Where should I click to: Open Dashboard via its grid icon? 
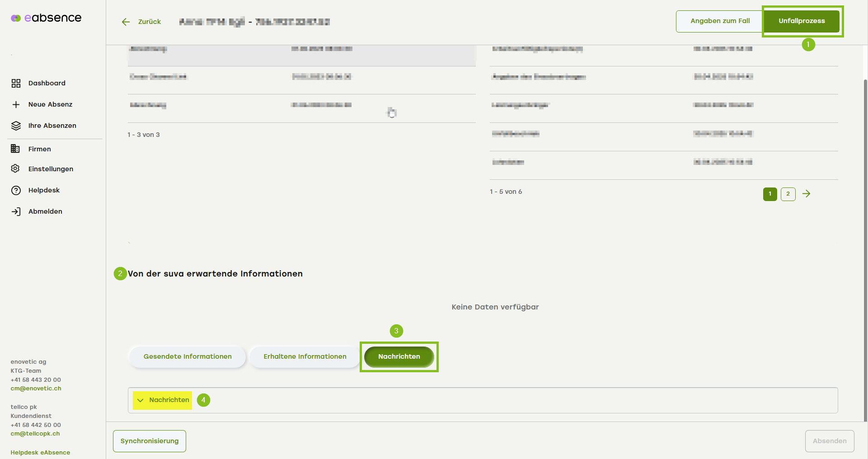(16, 83)
